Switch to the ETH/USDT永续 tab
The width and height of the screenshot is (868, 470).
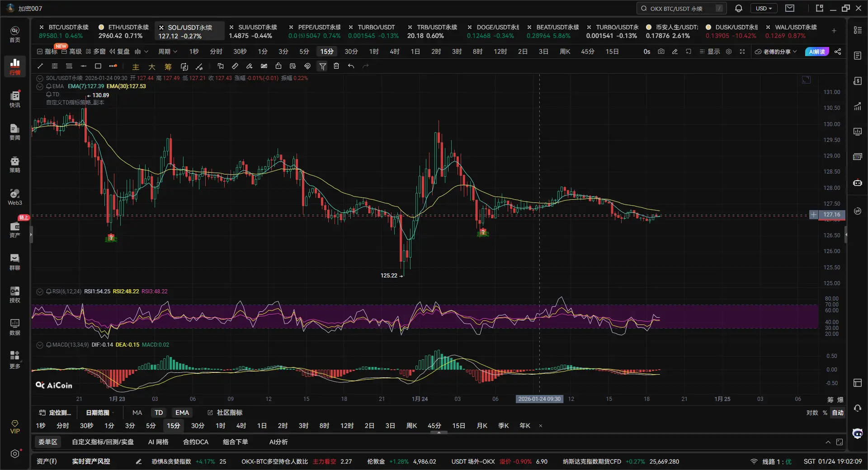pyautogui.click(x=124, y=31)
